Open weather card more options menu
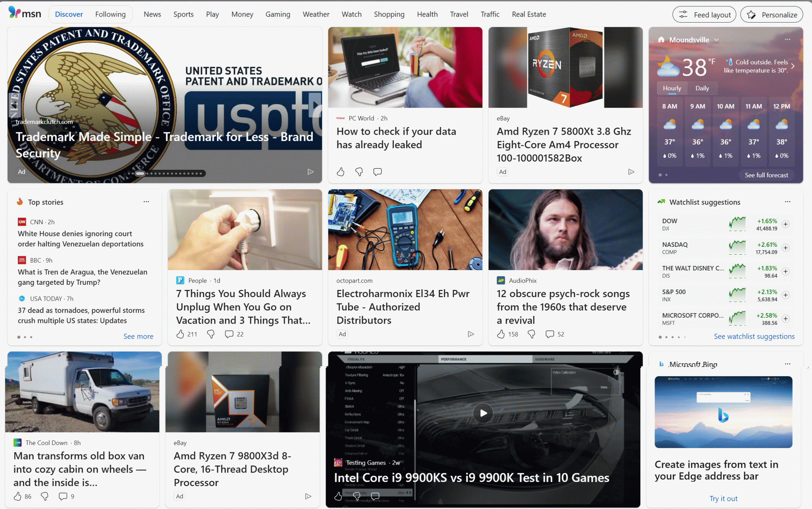This screenshot has width=812, height=509. coord(787,40)
